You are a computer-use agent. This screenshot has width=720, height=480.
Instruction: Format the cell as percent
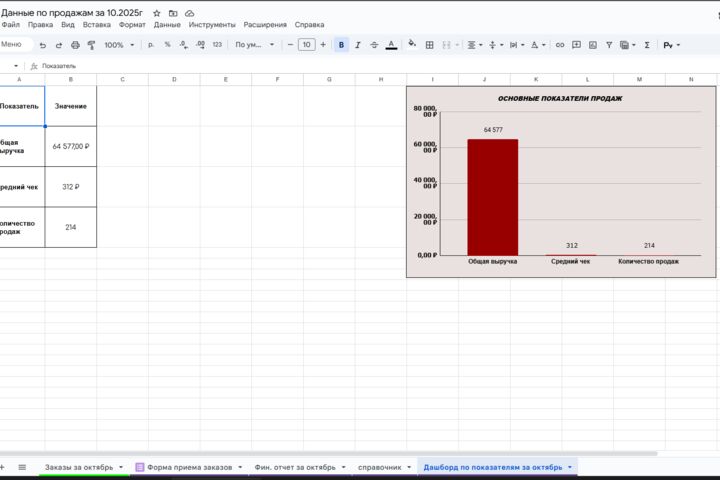point(167,45)
